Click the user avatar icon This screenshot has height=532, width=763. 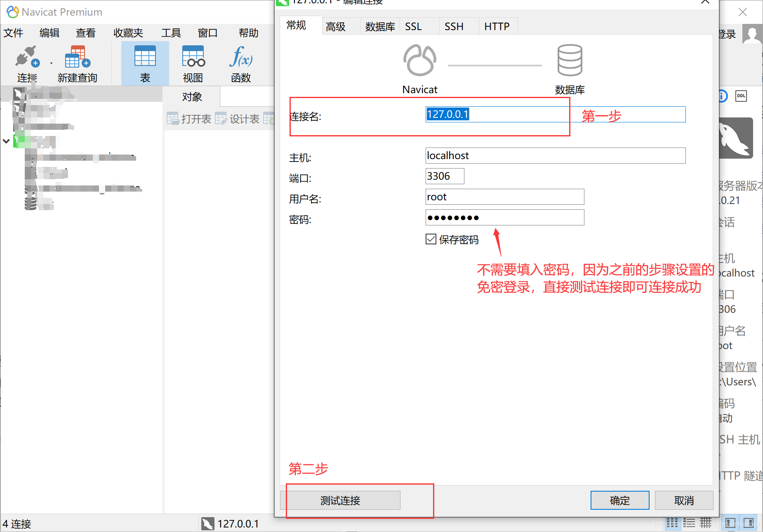coord(752,34)
